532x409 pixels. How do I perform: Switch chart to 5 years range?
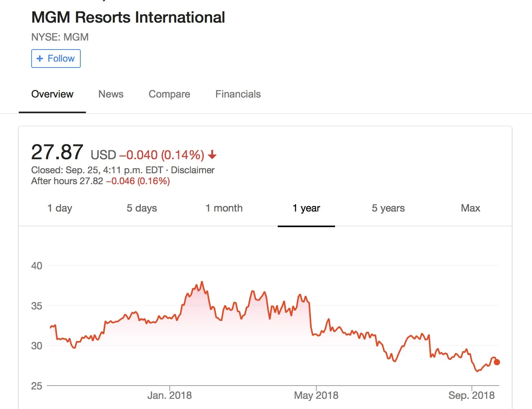click(x=388, y=208)
